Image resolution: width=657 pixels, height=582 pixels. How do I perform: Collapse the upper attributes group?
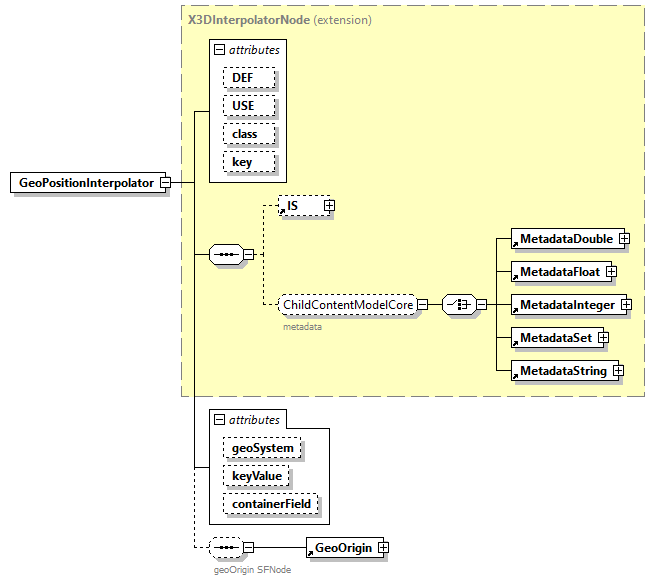[x=220, y=48]
